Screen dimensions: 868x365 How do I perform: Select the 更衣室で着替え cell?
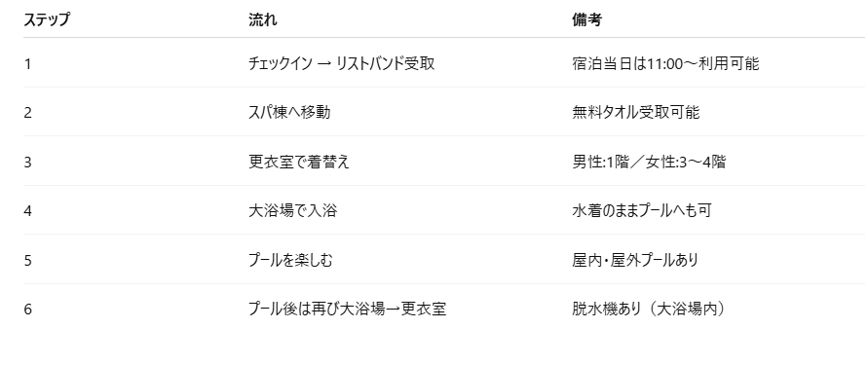[x=299, y=162]
